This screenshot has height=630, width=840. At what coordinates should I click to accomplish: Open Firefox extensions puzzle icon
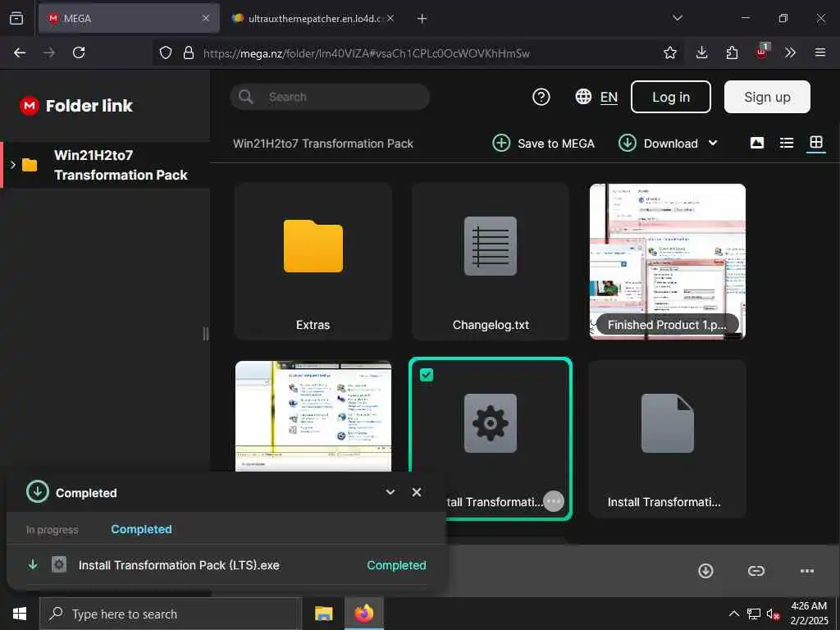[x=732, y=52]
